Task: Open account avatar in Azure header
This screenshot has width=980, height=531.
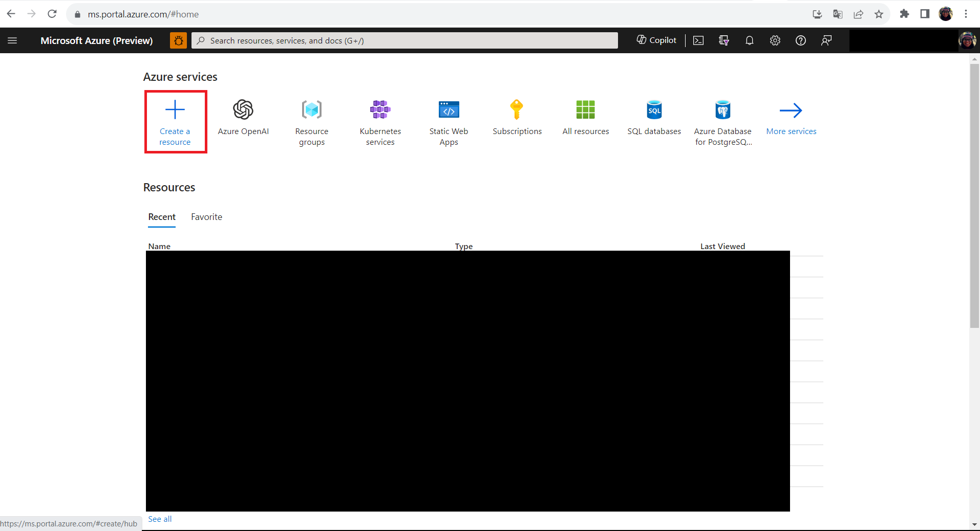Action: pos(967,40)
